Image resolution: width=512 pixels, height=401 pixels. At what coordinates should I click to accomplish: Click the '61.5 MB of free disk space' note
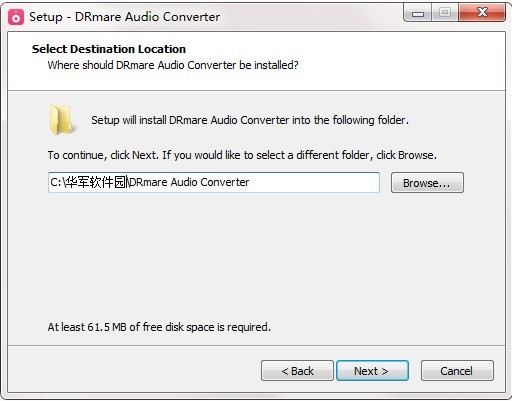(x=159, y=327)
